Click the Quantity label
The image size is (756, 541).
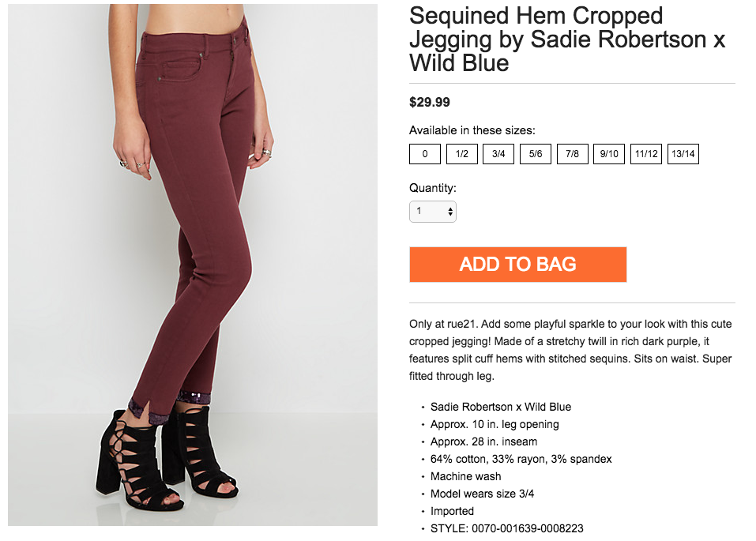(x=433, y=188)
